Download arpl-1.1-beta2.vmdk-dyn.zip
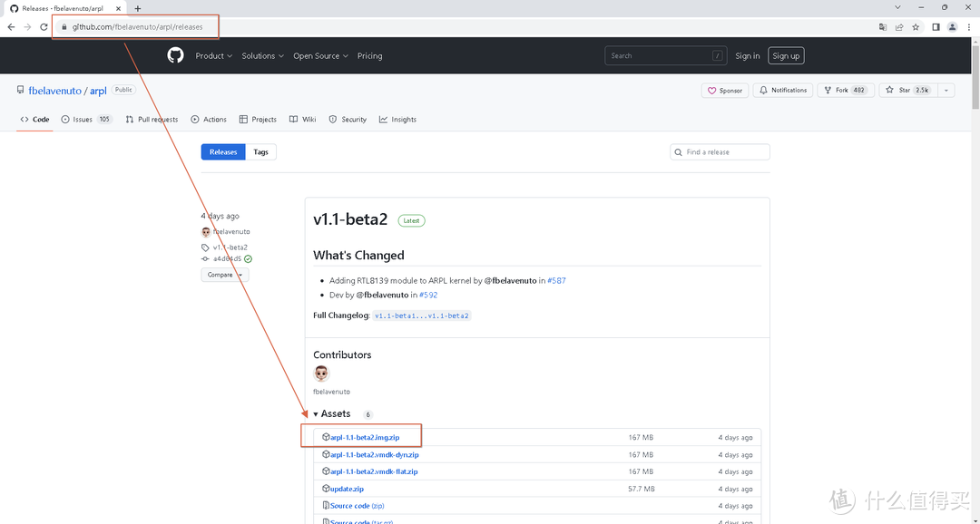The height and width of the screenshot is (524, 980). (x=375, y=455)
